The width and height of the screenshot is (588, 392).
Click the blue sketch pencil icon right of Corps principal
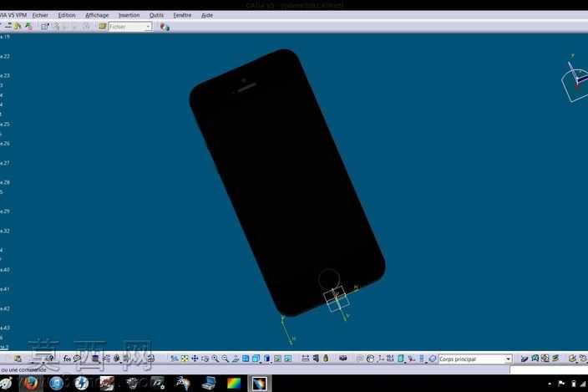tap(525, 359)
